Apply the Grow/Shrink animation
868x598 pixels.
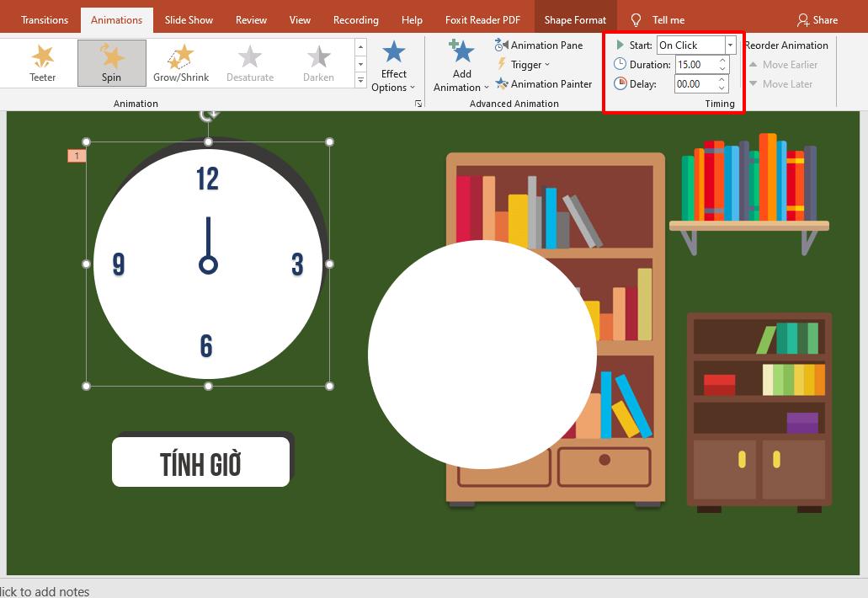click(x=180, y=62)
